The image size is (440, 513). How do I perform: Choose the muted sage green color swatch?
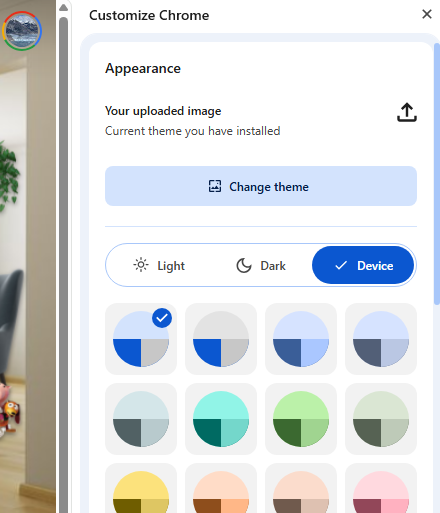click(x=381, y=419)
